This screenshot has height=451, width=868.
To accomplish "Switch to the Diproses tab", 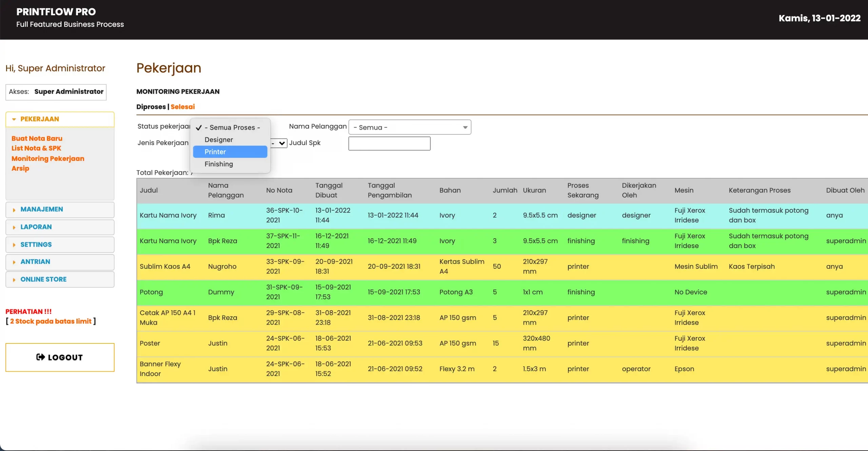I will click(x=151, y=107).
